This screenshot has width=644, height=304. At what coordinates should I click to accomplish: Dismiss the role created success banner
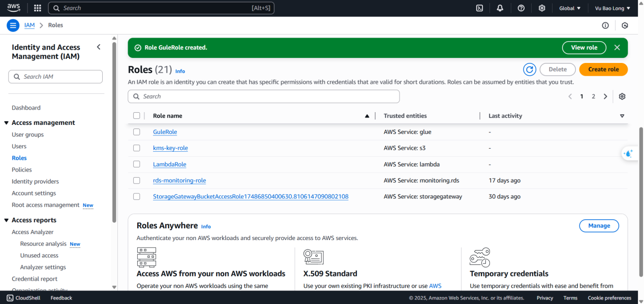pos(617,48)
